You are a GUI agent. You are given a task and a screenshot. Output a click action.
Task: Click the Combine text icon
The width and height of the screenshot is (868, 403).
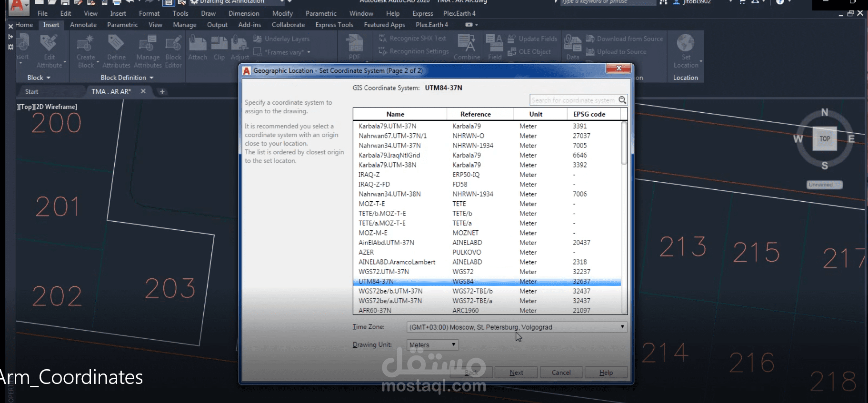[x=467, y=48]
